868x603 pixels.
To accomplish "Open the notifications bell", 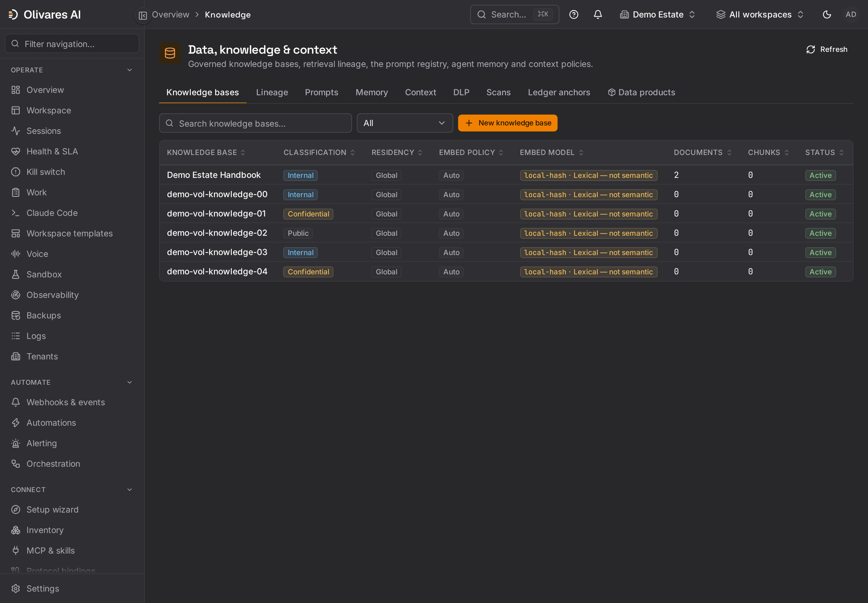I will click(598, 15).
